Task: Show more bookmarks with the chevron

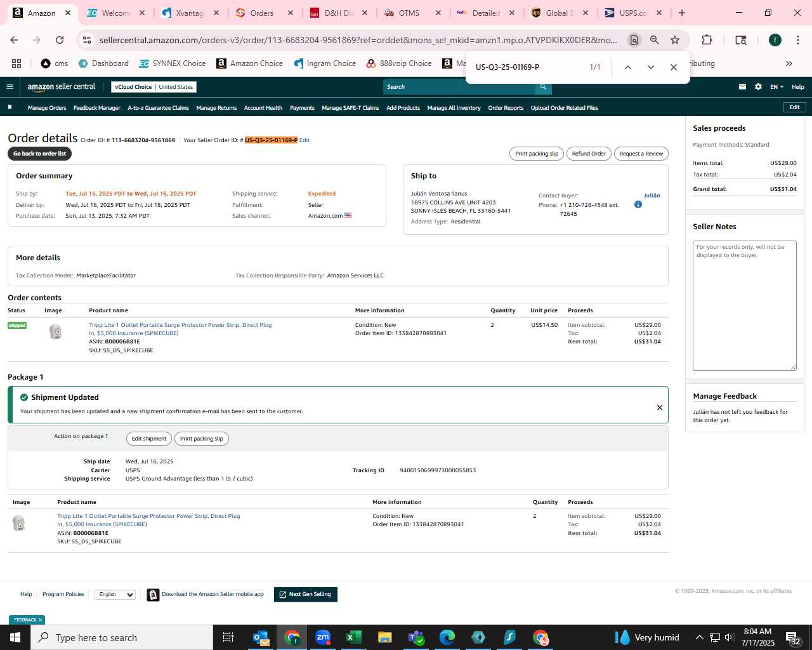Action: (x=789, y=63)
